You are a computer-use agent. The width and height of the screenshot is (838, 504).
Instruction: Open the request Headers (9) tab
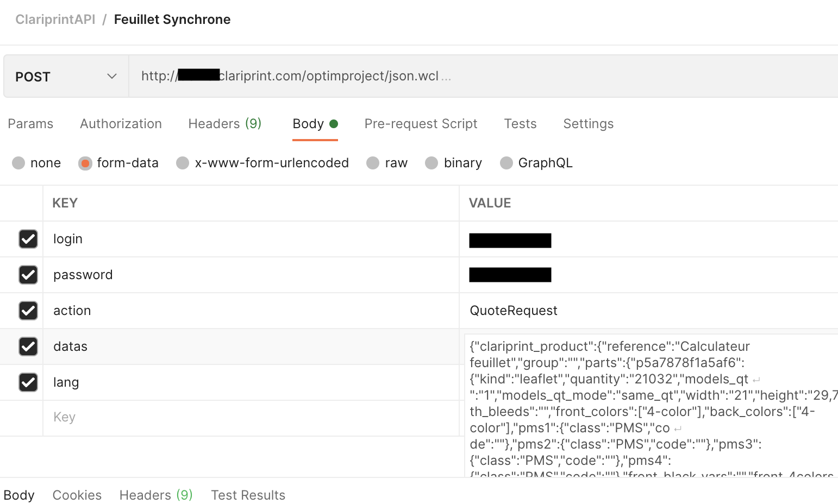point(224,124)
